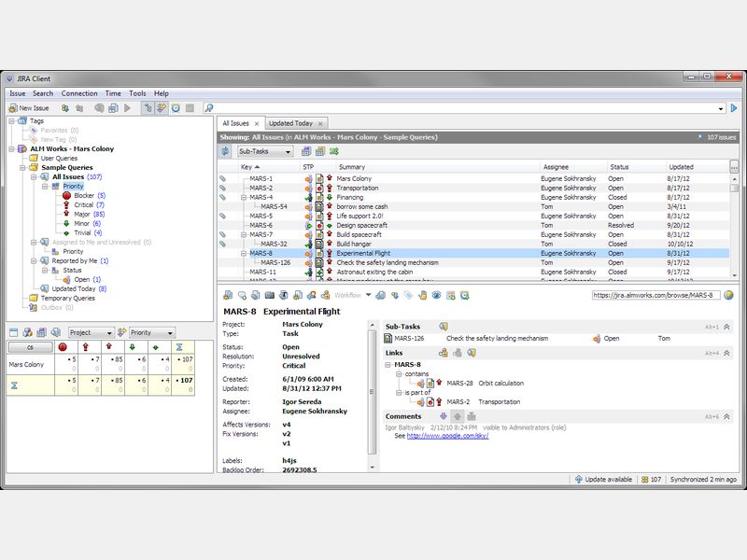The width and height of the screenshot is (747, 560).
Task: Open the google.com/sky link in comments
Action: pyautogui.click(x=447, y=436)
